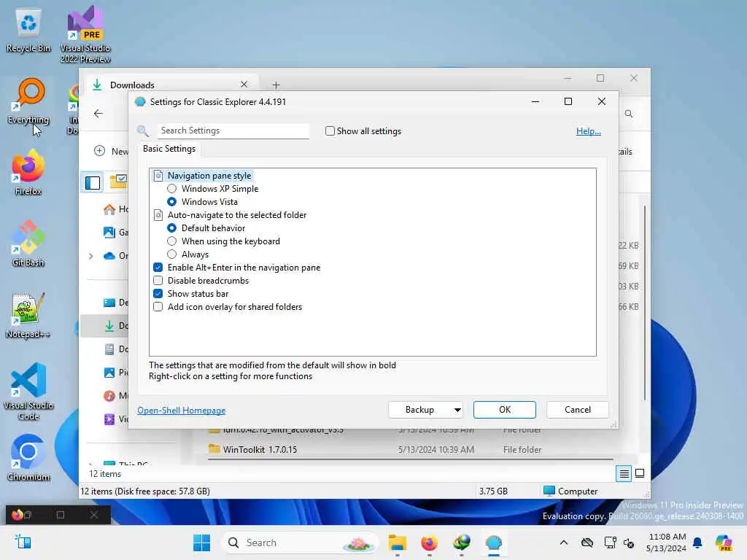Open Classic Explorer settings taskbar icon
747x560 pixels.
[x=494, y=542]
